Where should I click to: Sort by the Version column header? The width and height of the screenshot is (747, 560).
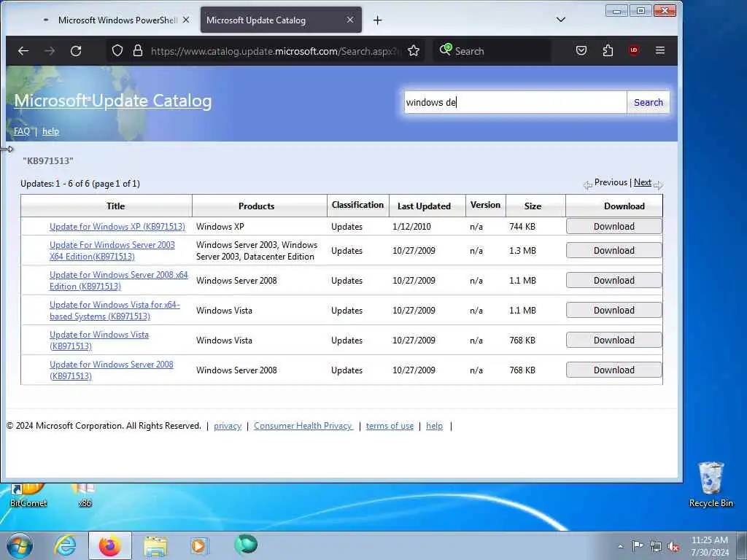[x=485, y=205]
